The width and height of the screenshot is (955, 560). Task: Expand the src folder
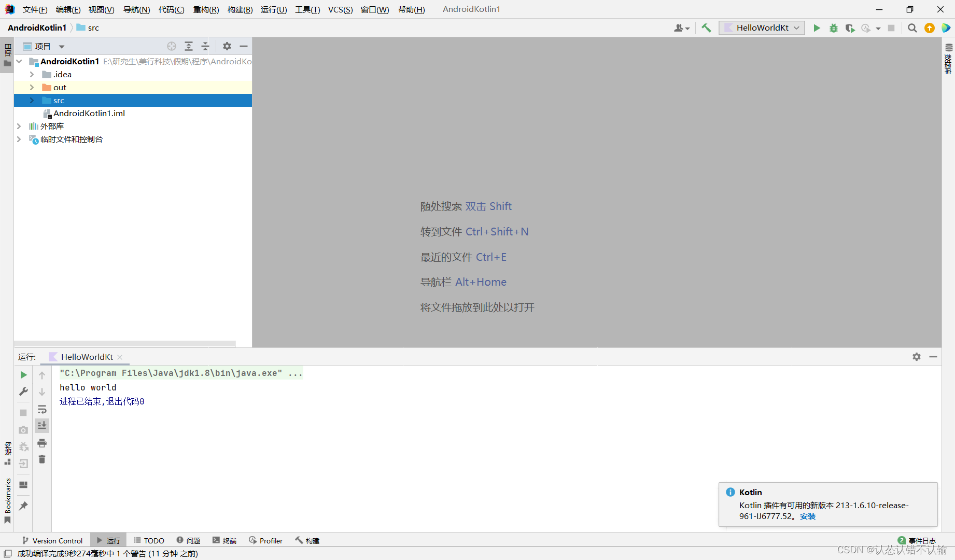(x=32, y=100)
